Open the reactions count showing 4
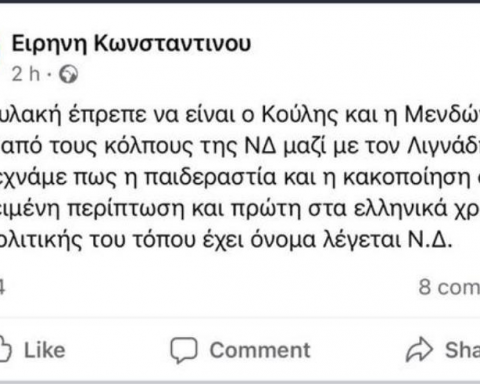480x384 pixels. (2, 287)
